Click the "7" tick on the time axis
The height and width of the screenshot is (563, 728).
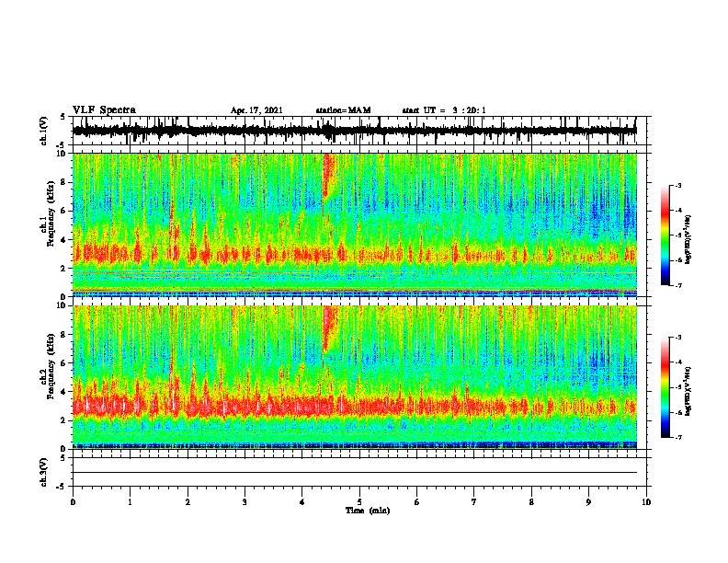(474, 502)
